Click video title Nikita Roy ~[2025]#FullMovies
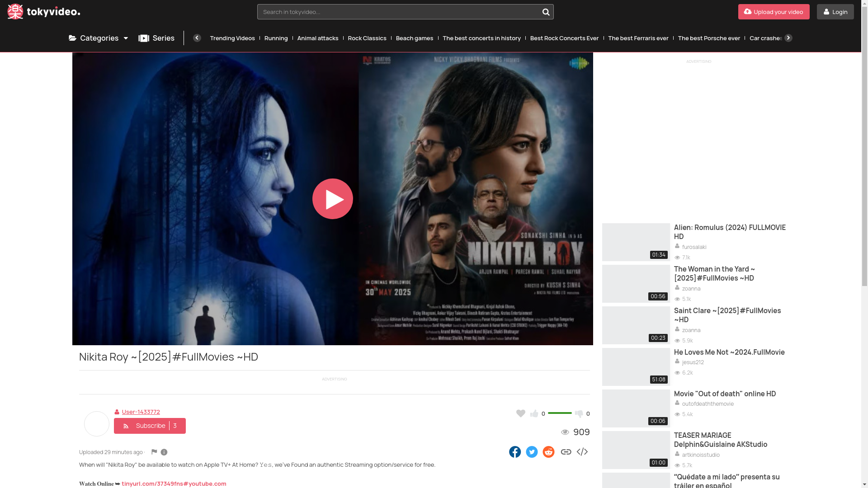868x488 pixels. tap(169, 357)
